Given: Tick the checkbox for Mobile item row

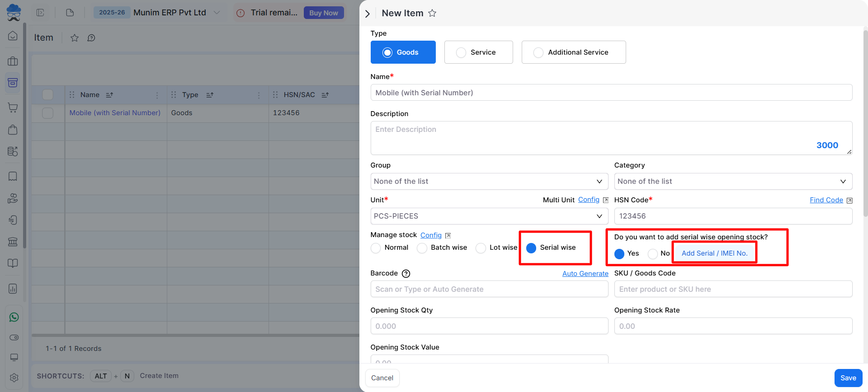Looking at the screenshot, I should click(x=47, y=113).
